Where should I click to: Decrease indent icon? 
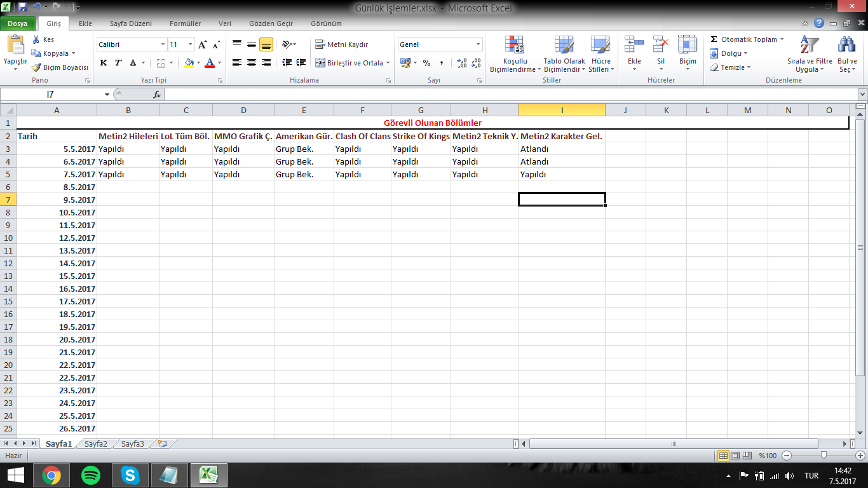click(287, 63)
